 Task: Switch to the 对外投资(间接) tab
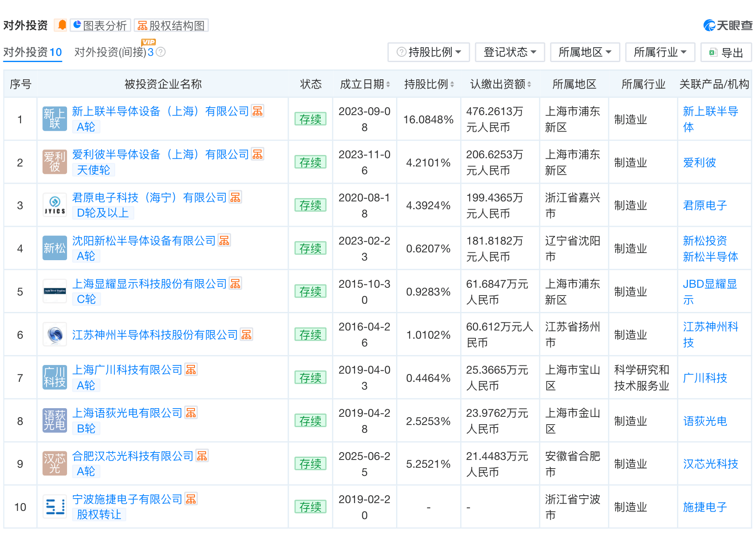click(114, 52)
